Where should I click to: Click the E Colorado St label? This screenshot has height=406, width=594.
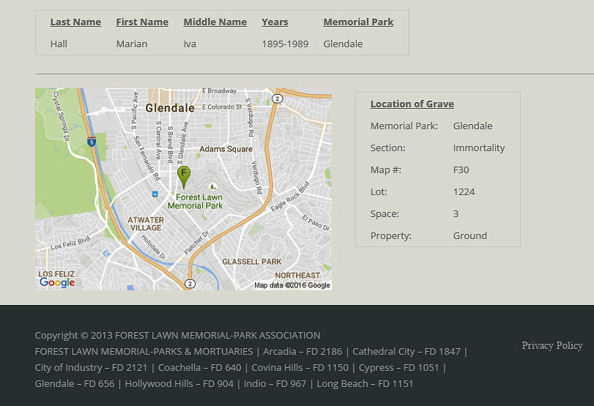click(222, 107)
